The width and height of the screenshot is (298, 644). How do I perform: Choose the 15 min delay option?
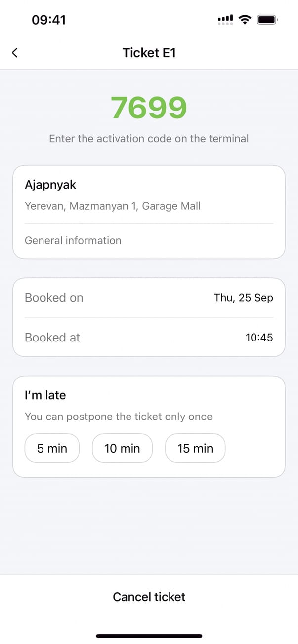[x=195, y=448]
